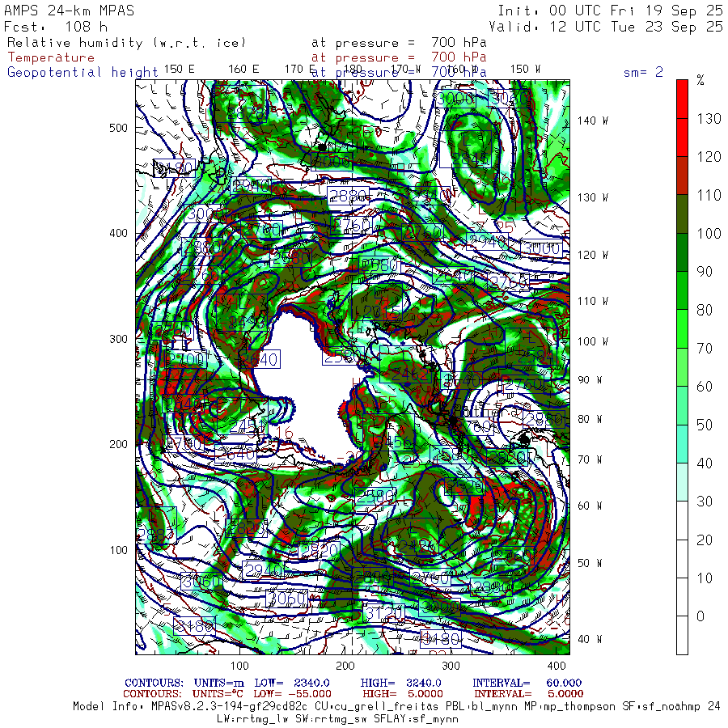Click the '120 W' longitude label
Screen dimensions: 728x728
[x=592, y=256]
